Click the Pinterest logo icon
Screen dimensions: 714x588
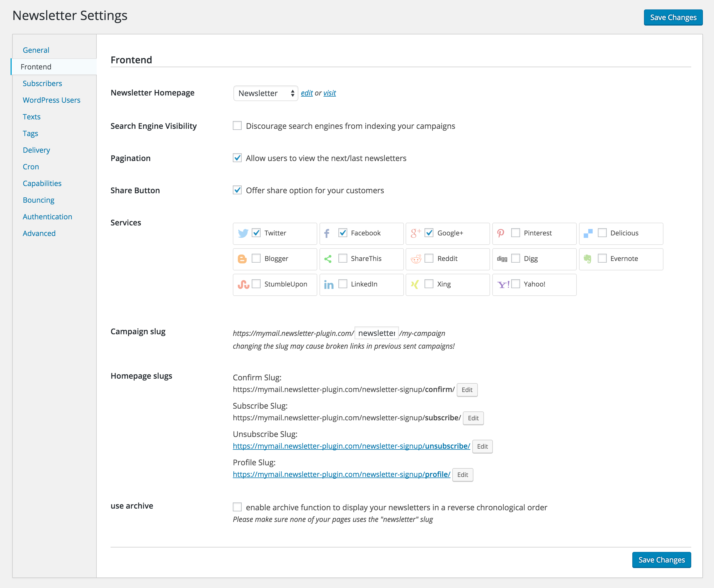[501, 233]
